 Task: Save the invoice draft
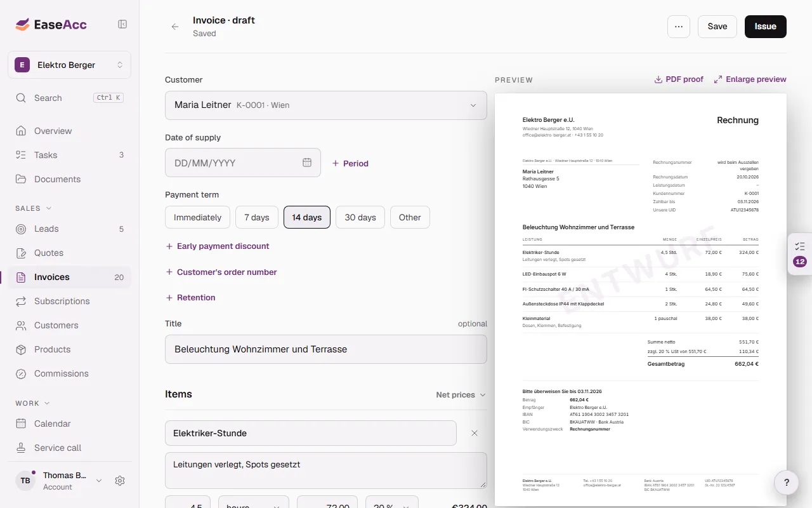tap(717, 27)
